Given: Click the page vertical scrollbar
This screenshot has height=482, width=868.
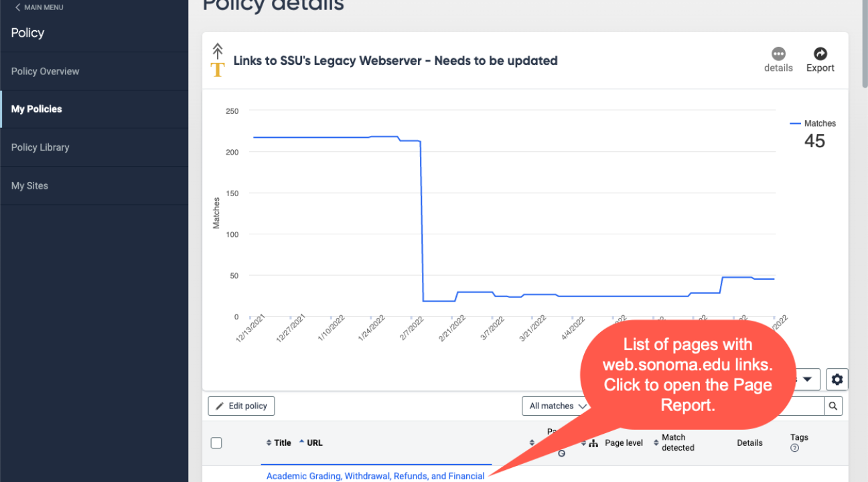Looking at the screenshot, I should point(864,241).
